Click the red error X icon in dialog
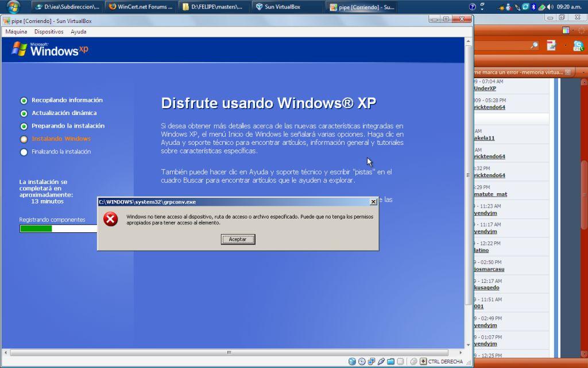Viewport: 588px width, 368px height. pyautogui.click(x=111, y=219)
